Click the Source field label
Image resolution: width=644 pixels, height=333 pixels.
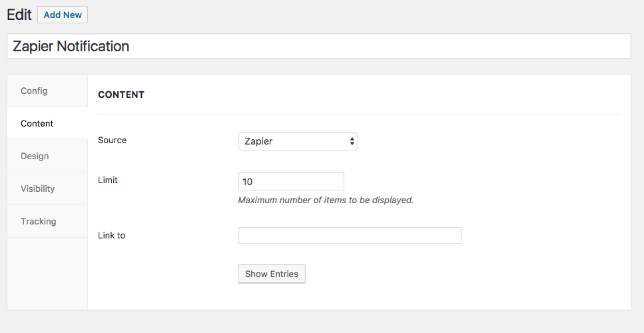pos(112,140)
